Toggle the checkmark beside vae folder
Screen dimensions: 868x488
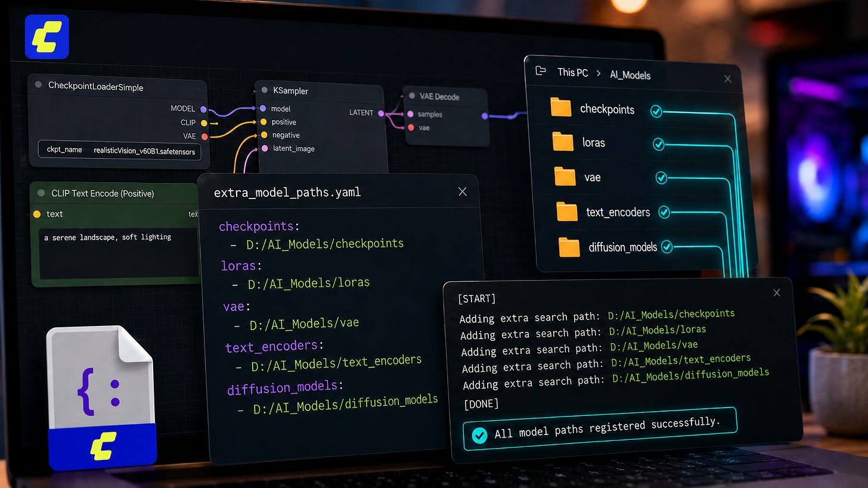pyautogui.click(x=661, y=178)
